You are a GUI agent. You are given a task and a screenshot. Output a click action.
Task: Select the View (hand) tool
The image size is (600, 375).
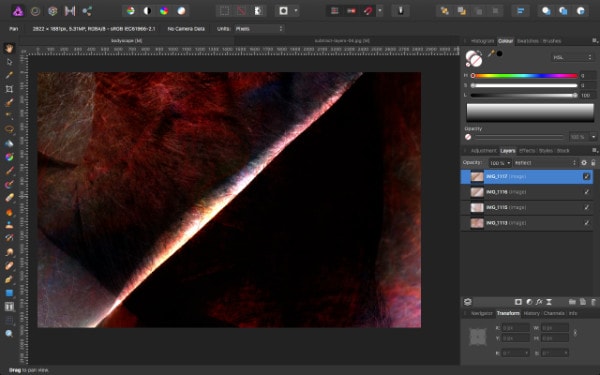tap(9, 48)
